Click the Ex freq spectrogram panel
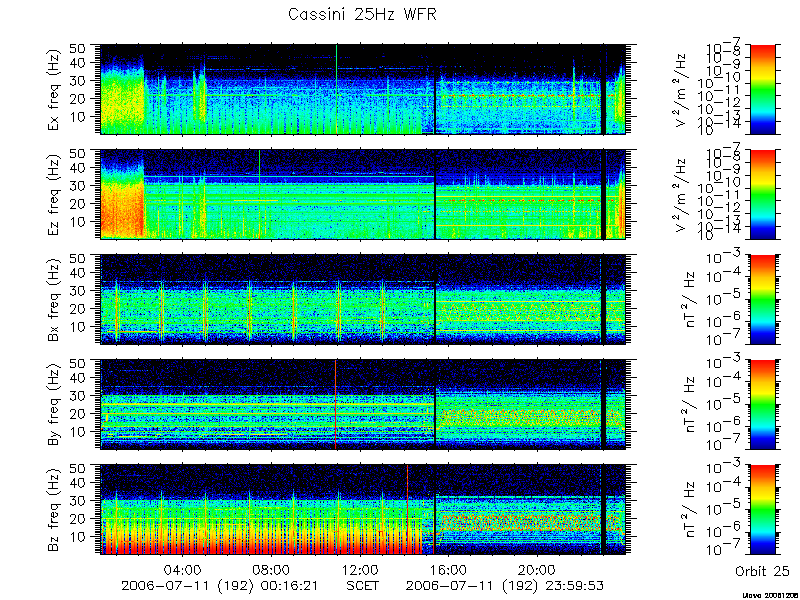800x600 pixels. pos(363,89)
